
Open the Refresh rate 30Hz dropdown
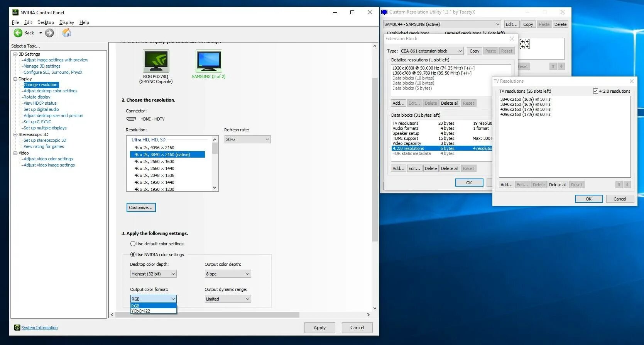click(x=247, y=139)
